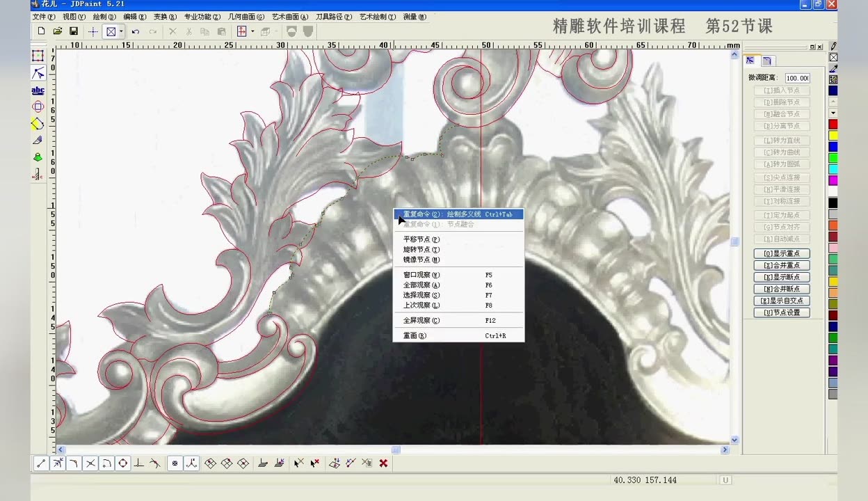Choose 窗口观察 from the context menu

pos(421,275)
